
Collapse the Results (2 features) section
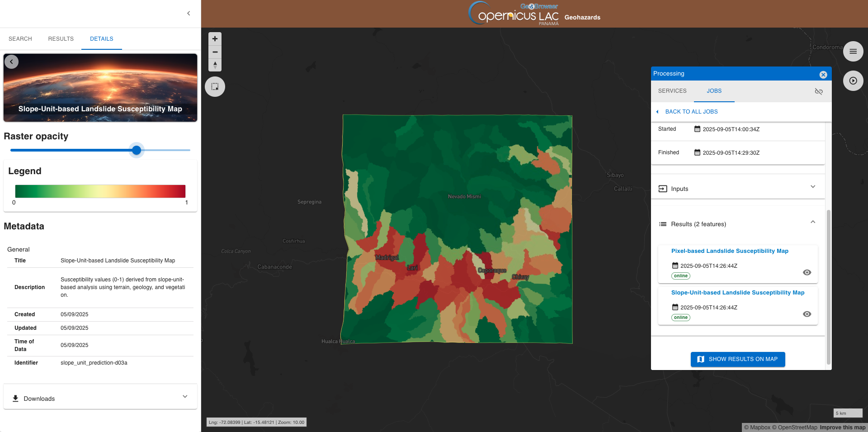[x=812, y=222]
